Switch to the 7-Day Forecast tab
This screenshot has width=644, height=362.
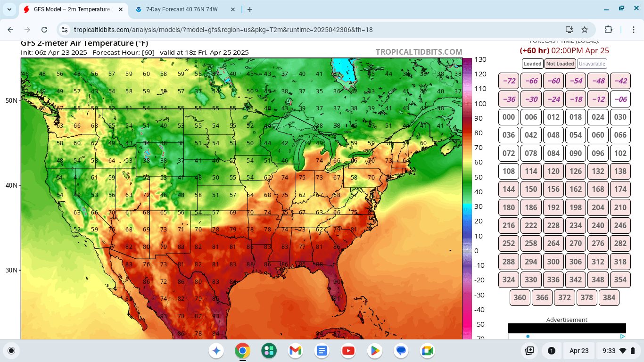[x=184, y=9]
